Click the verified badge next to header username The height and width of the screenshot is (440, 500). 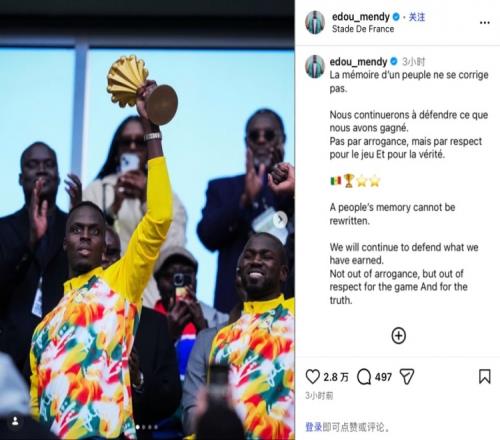[x=396, y=17]
